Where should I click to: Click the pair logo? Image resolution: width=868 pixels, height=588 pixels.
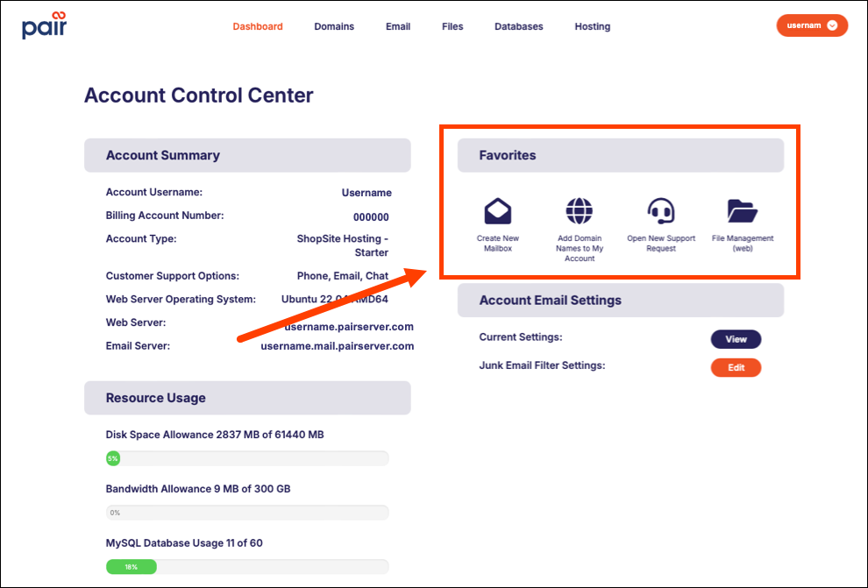click(45, 25)
